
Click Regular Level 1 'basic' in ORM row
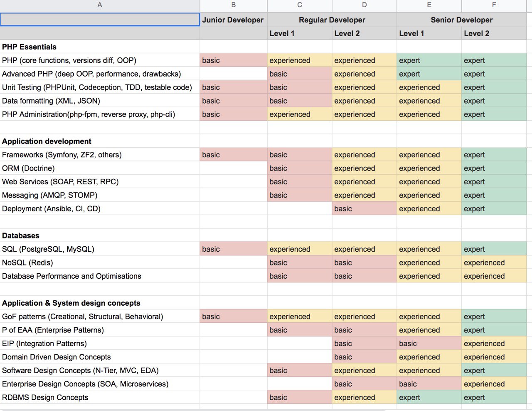[300, 168]
